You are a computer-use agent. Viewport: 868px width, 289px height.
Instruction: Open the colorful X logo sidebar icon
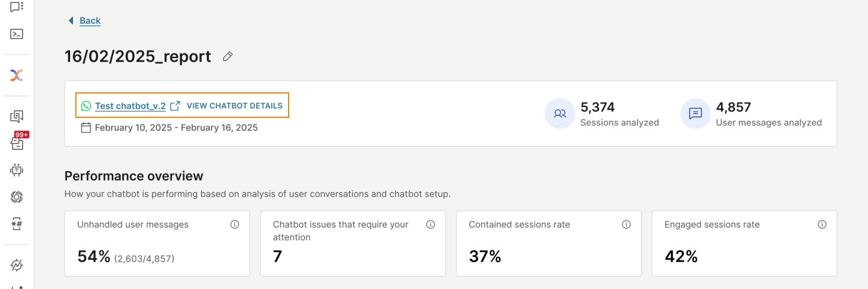tap(17, 75)
